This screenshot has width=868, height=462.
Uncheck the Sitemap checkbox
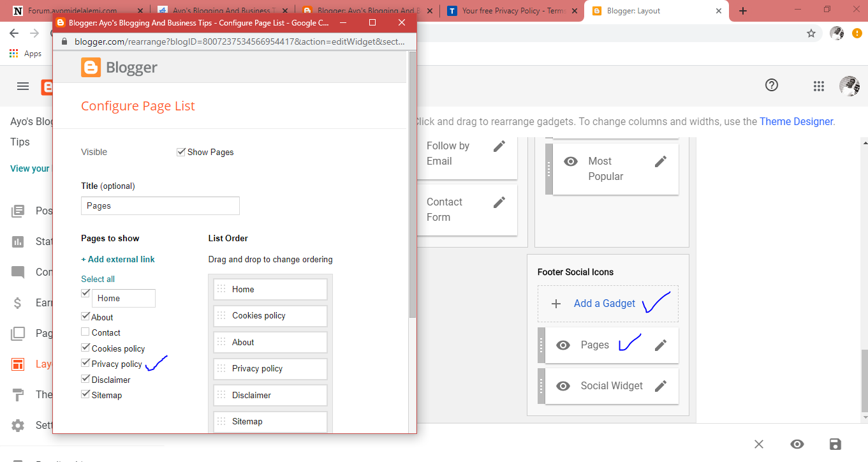pyautogui.click(x=85, y=394)
